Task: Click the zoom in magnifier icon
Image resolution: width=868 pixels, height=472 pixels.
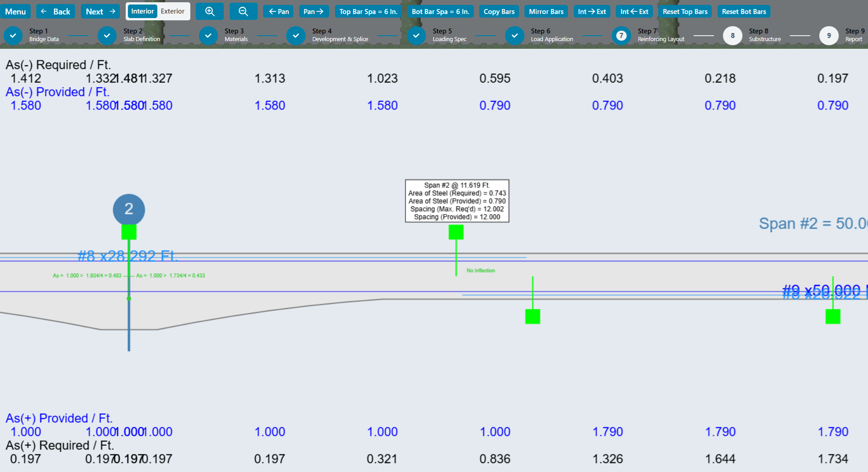Action: tap(210, 11)
